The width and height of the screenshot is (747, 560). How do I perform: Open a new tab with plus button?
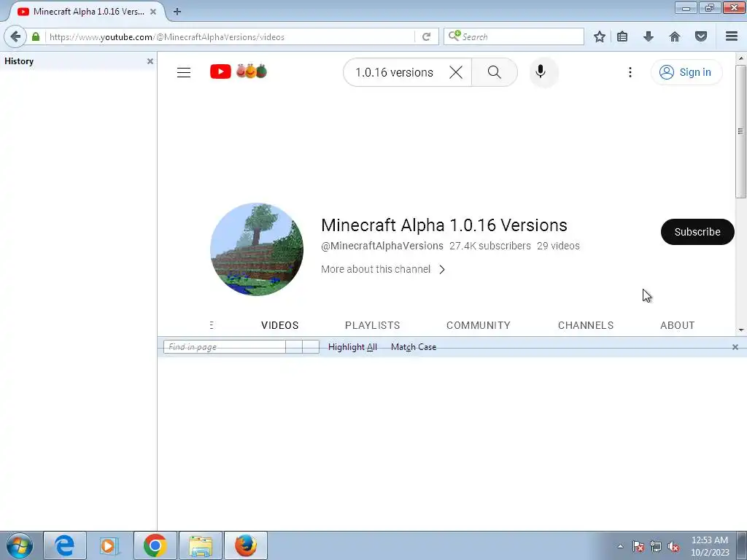coord(177,12)
